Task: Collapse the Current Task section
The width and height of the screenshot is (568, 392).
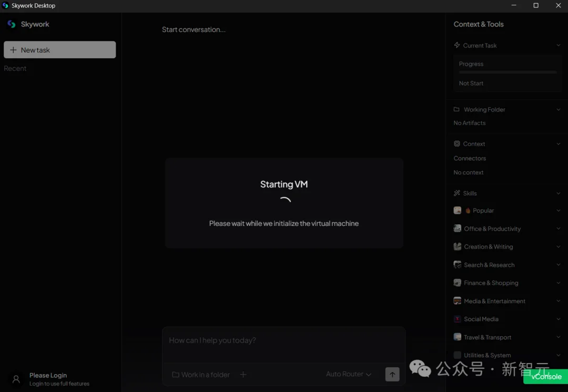Action: click(558, 46)
